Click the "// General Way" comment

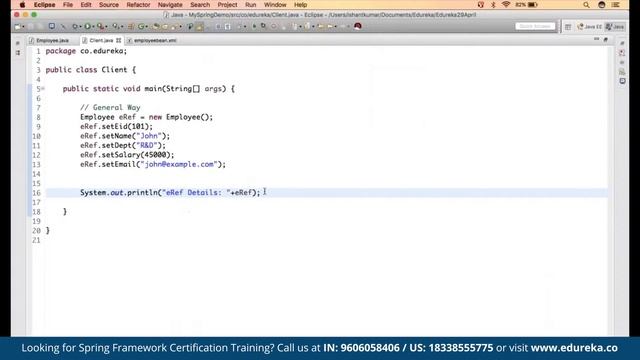(110, 107)
